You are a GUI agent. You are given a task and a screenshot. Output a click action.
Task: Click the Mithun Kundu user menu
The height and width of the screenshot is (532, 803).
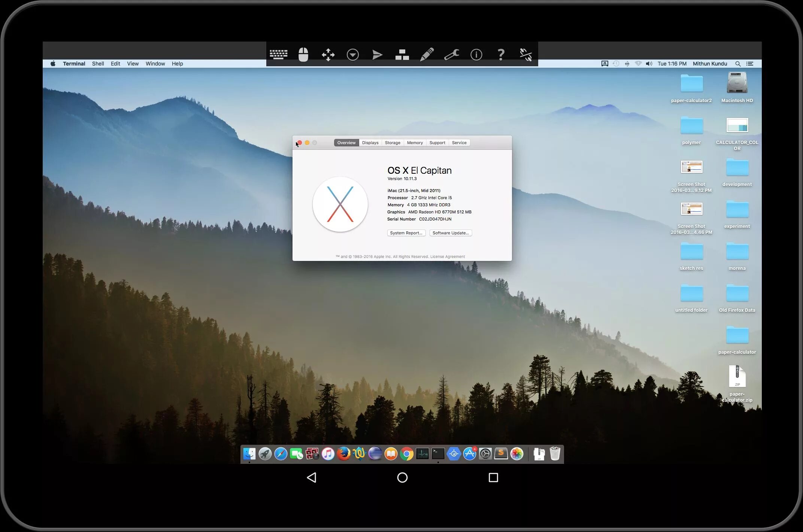[710, 64]
